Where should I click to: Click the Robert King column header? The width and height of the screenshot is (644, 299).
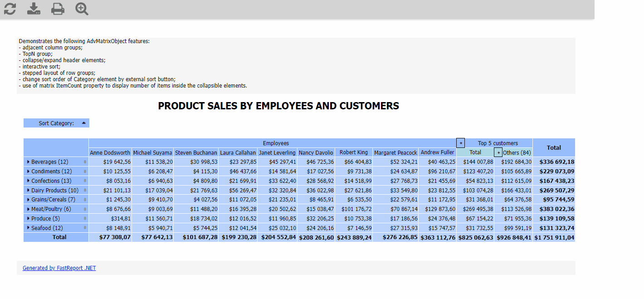click(354, 152)
